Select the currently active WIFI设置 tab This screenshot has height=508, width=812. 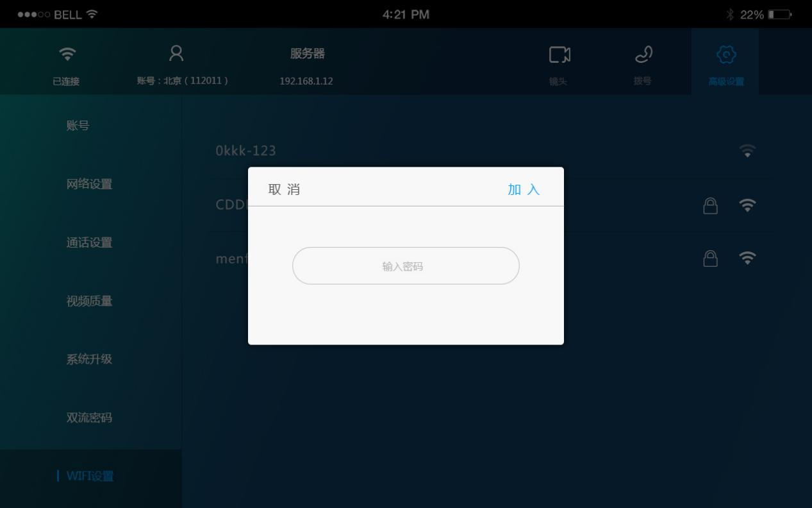point(90,477)
